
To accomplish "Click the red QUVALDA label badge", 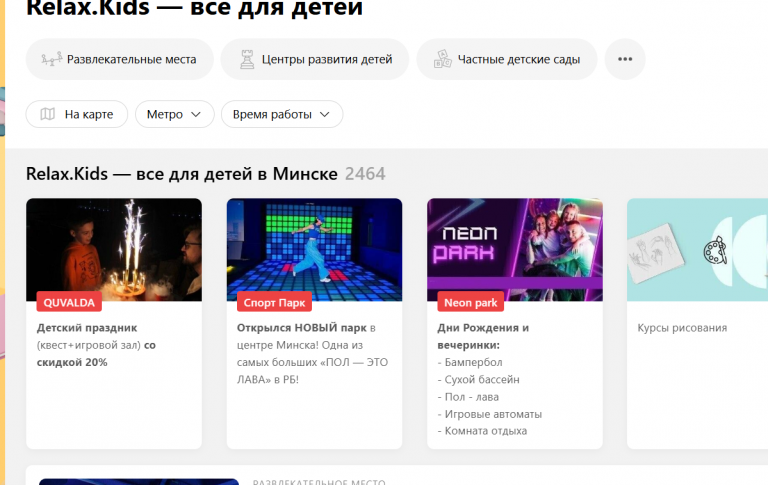I will [x=69, y=302].
